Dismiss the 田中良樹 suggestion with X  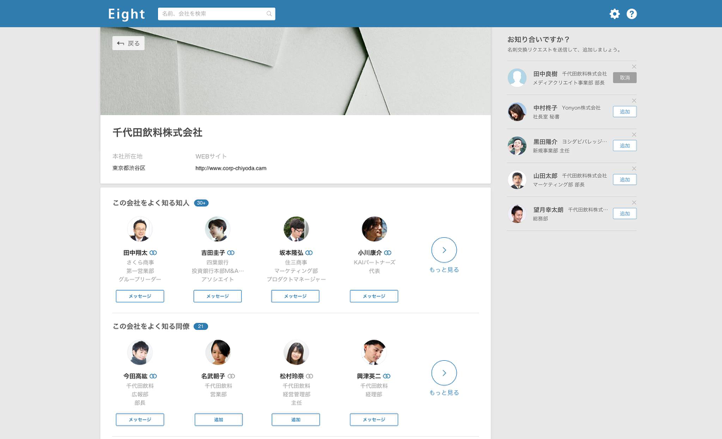(634, 67)
